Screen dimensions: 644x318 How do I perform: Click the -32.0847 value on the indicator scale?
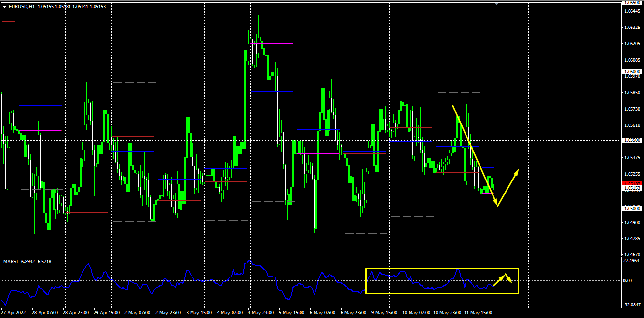(x=632, y=304)
